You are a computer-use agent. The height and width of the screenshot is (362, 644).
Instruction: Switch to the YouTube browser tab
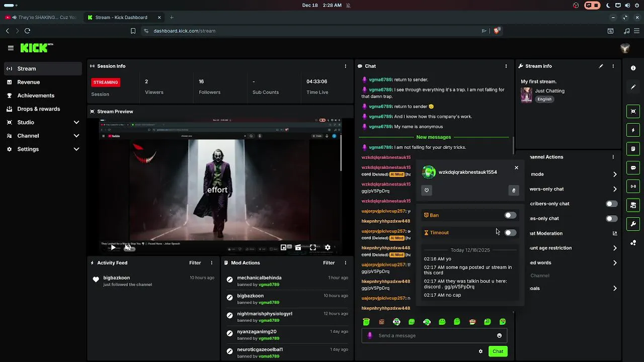click(42, 17)
